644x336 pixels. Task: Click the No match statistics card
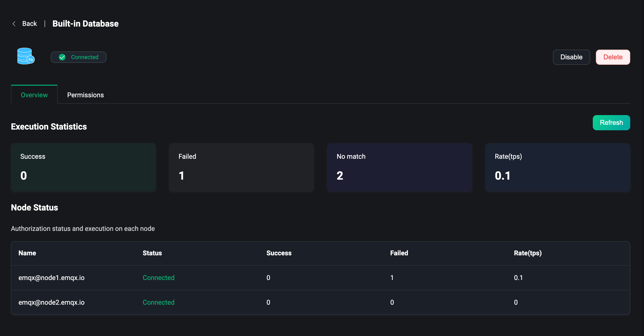(x=399, y=167)
